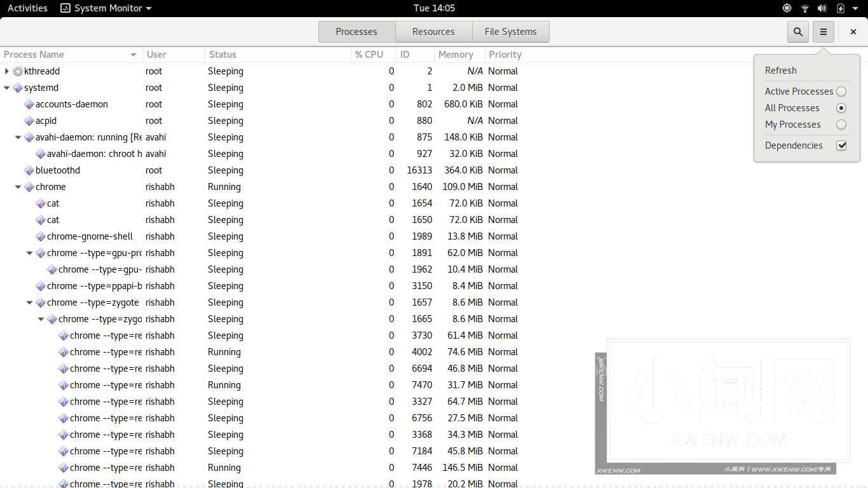Click the recording indicator icon in top bar

point(787,8)
